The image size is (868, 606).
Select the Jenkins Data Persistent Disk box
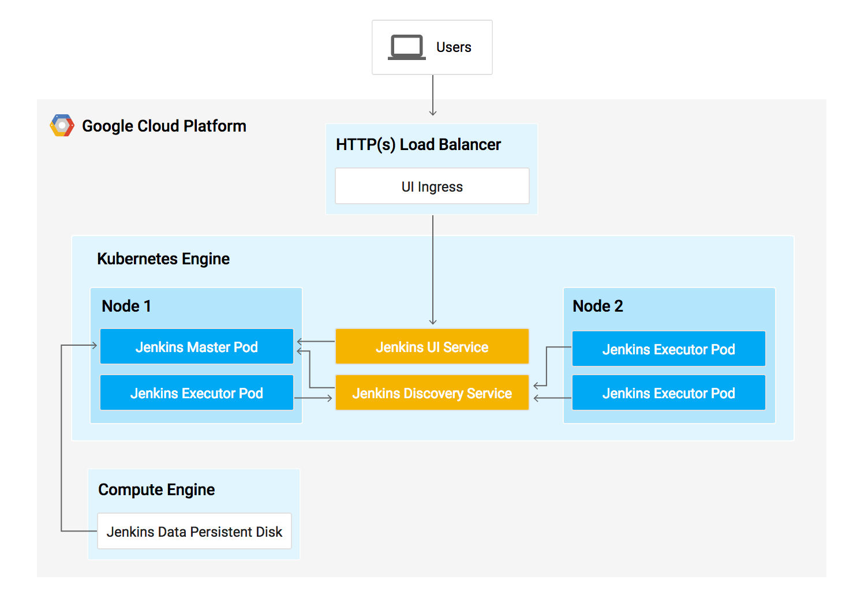[194, 531]
